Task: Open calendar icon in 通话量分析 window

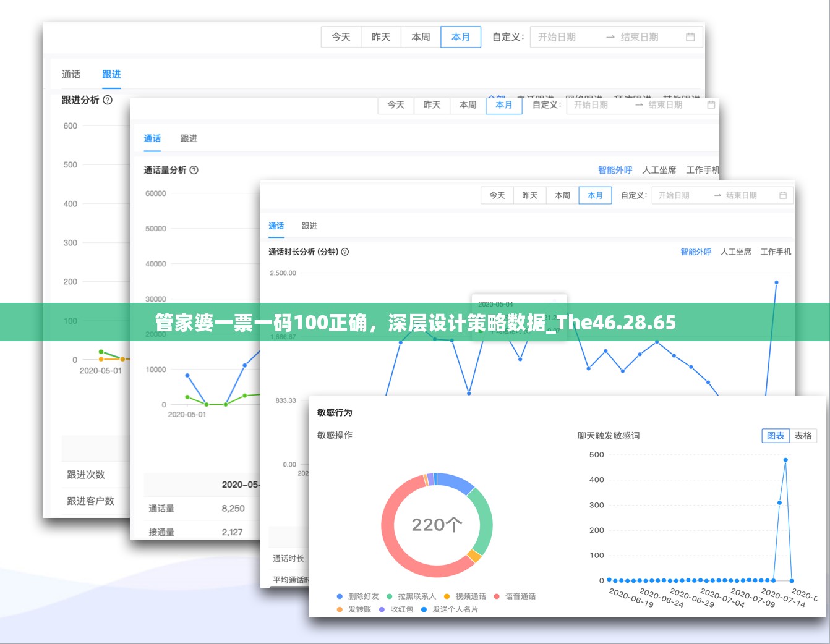Action: click(x=711, y=105)
